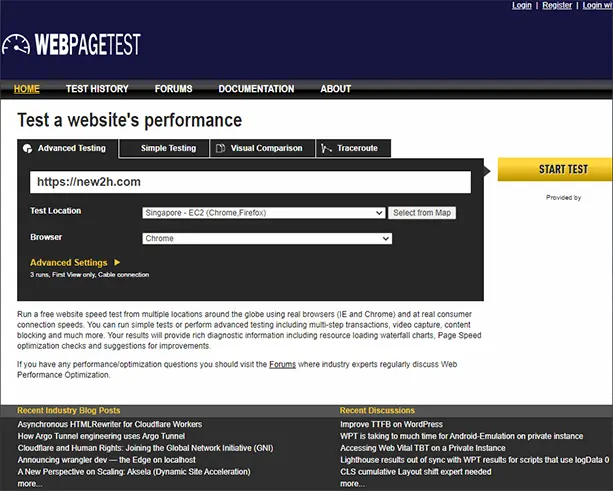Click the Forums link in paragraph
This screenshot has height=491, width=613.
click(282, 364)
